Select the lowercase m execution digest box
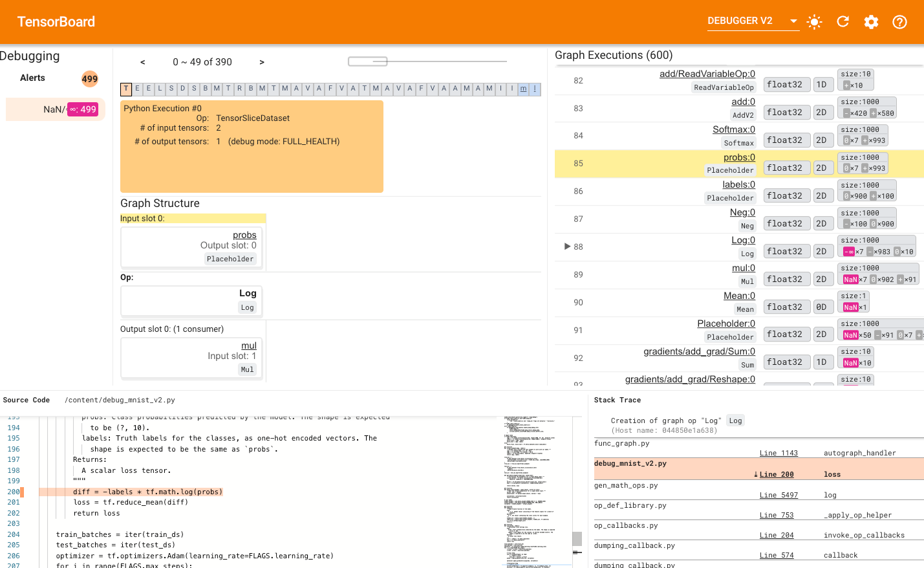The image size is (924, 568). pyautogui.click(x=523, y=89)
